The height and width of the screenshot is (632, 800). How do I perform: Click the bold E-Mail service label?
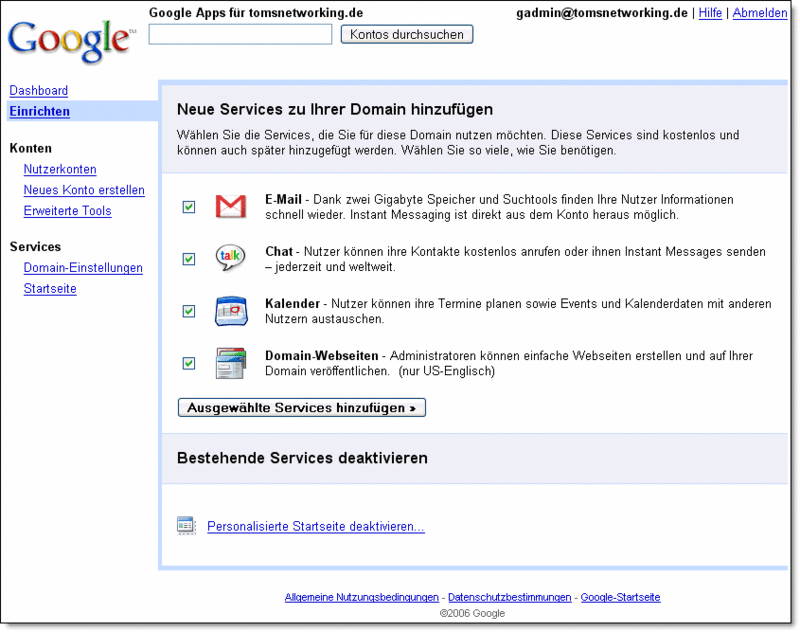click(x=284, y=199)
